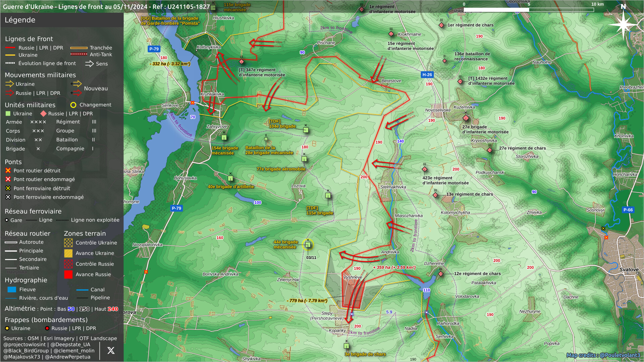Click the yellow Changement circle in legend
The width and height of the screenshot is (644, 362).
pyautogui.click(x=73, y=105)
